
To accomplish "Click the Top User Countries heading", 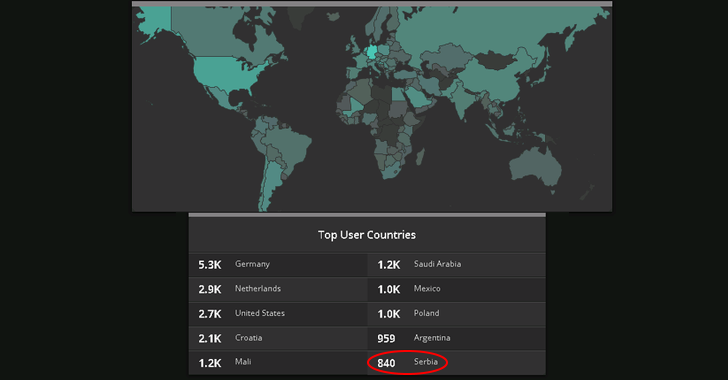I will (x=367, y=235).
